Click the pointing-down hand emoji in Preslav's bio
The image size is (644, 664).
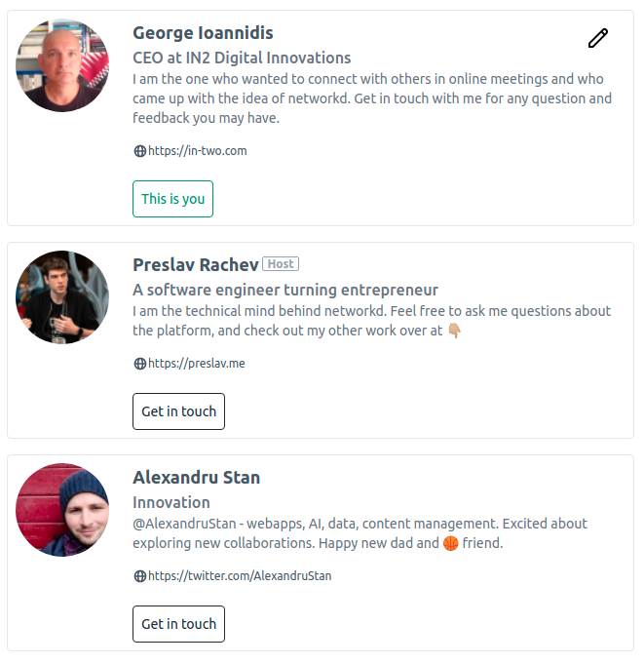[x=453, y=331]
